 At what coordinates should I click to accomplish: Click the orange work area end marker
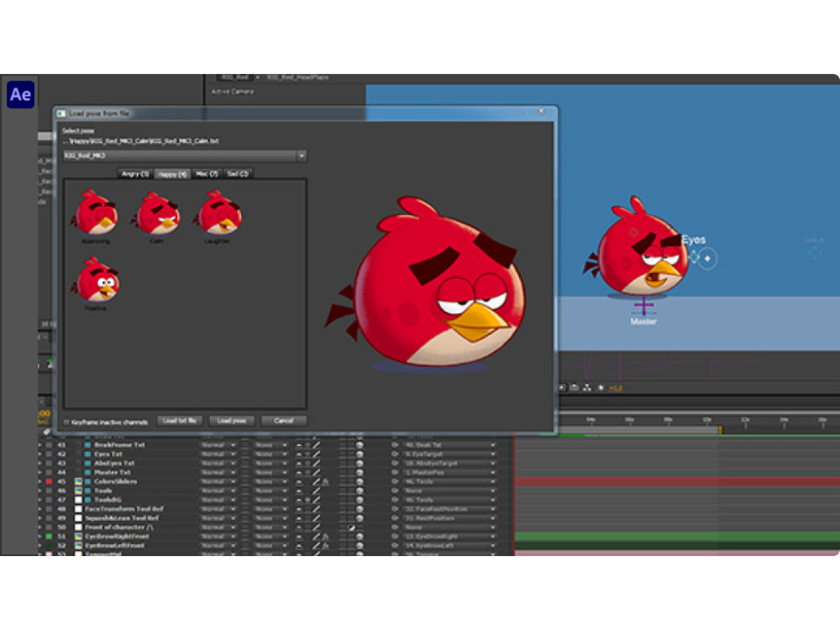(720, 429)
